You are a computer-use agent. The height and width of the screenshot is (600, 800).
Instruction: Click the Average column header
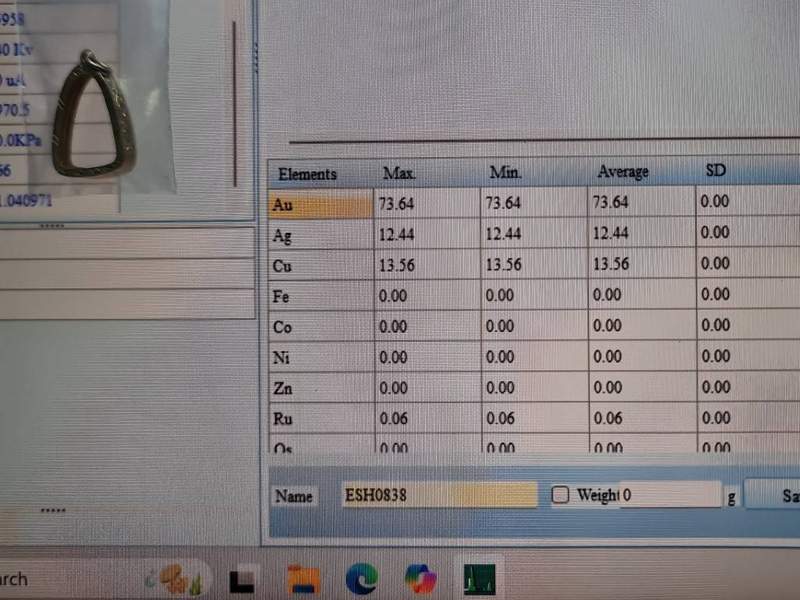[x=622, y=172]
